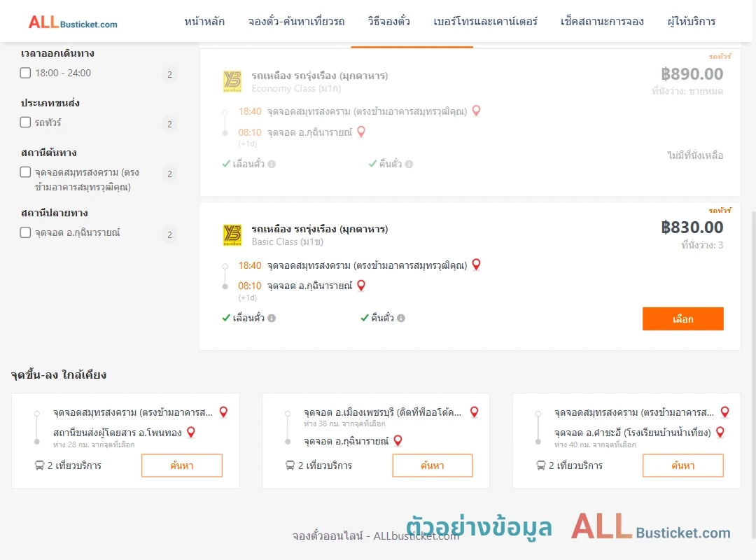Screen dimensions: 756x560
Task: Click ไม่มีที่นั่งเหลือ text on Economy trip
Action: (x=695, y=155)
